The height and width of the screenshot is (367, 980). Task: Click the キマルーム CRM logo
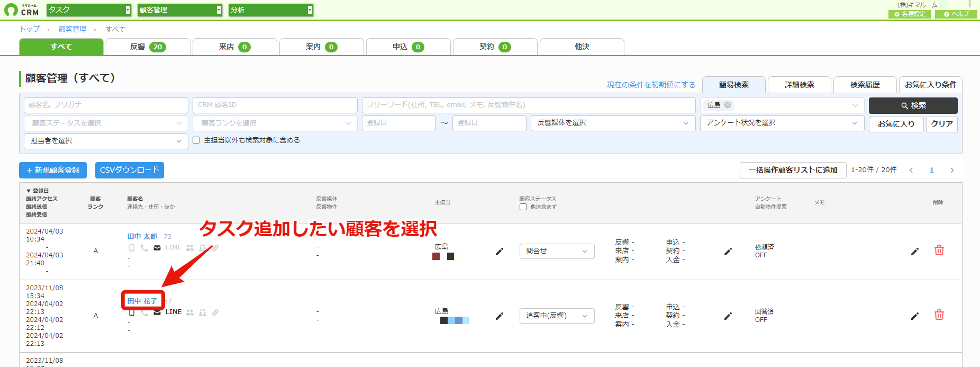(22, 10)
